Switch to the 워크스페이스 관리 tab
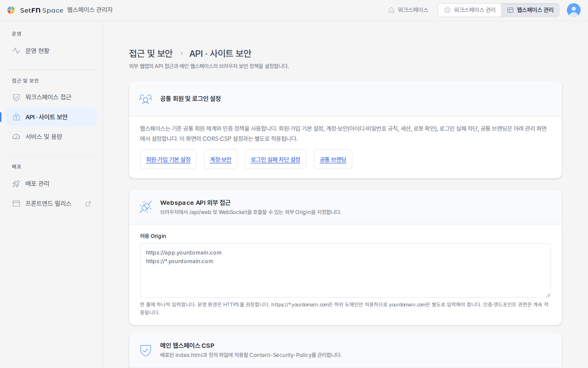Viewport: 588px width, 368px height. [469, 10]
